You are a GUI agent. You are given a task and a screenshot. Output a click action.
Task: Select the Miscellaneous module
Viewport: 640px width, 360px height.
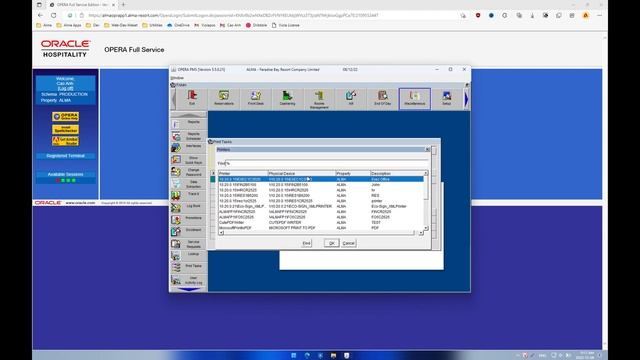tap(415, 98)
